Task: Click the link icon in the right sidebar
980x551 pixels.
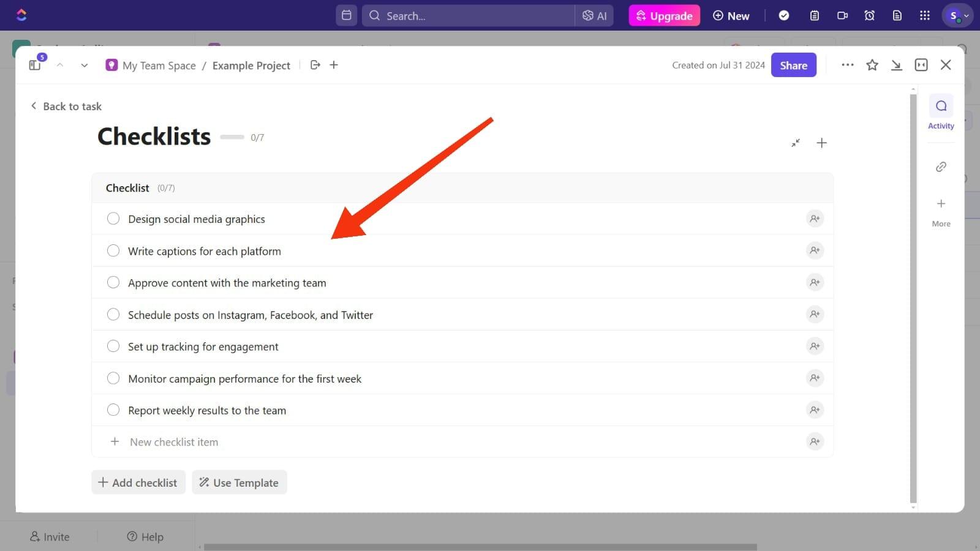Action: point(941,167)
